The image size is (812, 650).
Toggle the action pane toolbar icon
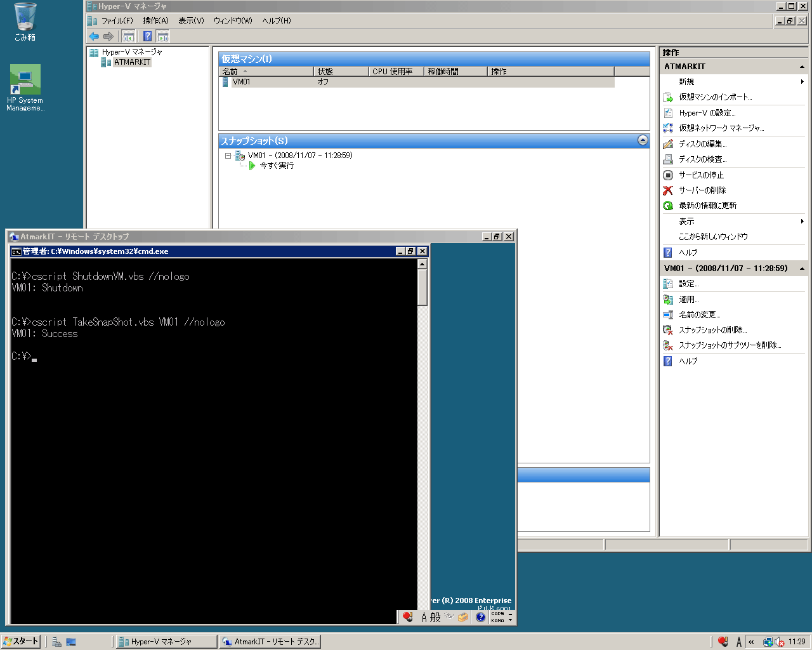(x=163, y=36)
